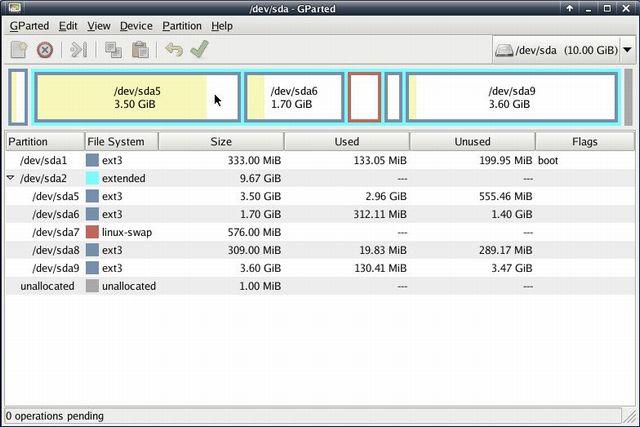This screenshot has width=640, height=427.
Task: Click the red linux-swap color swatch
Action: (92, 232)
